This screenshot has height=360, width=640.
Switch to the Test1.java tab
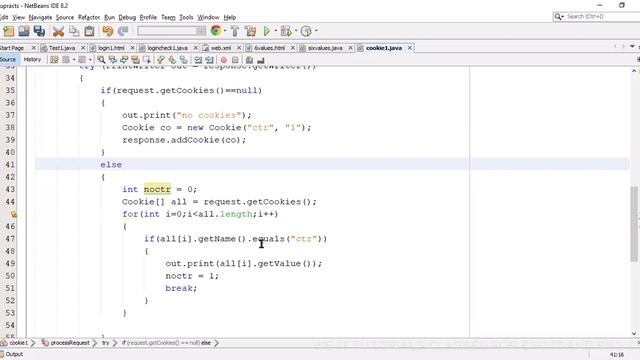(62, 48)
